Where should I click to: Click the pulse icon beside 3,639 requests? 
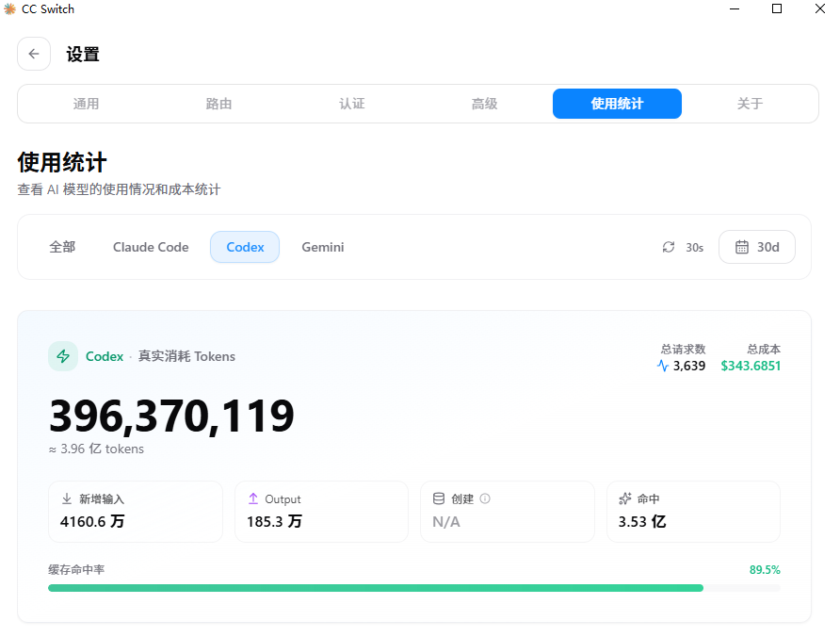click(x=663, y=366)
